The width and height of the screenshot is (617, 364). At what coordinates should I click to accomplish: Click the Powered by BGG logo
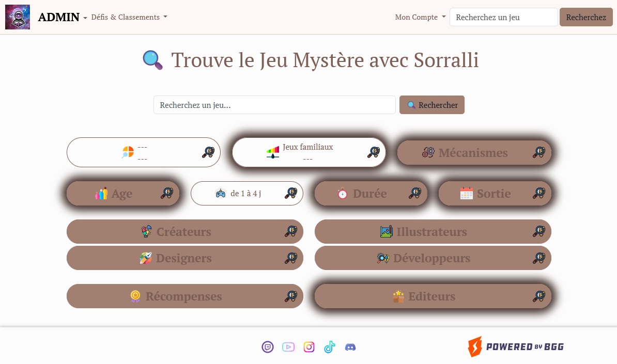[515, 346]
